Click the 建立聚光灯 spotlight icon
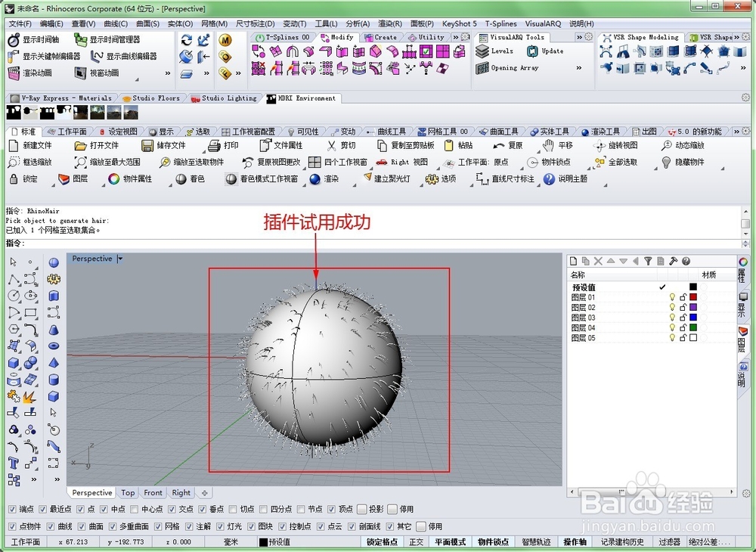 point(367,178)
